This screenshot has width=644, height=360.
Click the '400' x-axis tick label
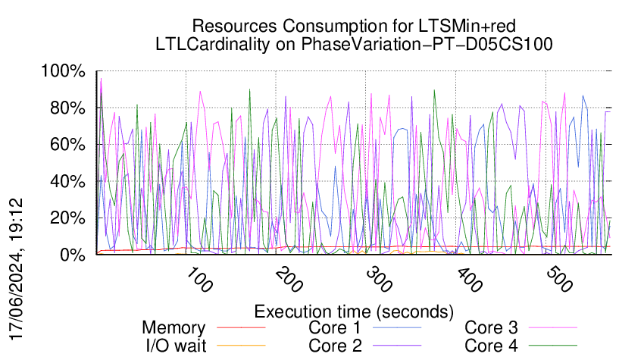470,280
